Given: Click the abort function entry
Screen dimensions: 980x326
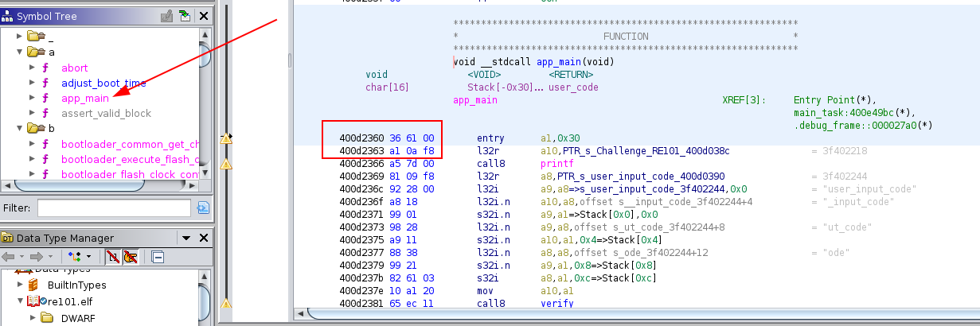Looking at the screenshot, I should [74, 68].
